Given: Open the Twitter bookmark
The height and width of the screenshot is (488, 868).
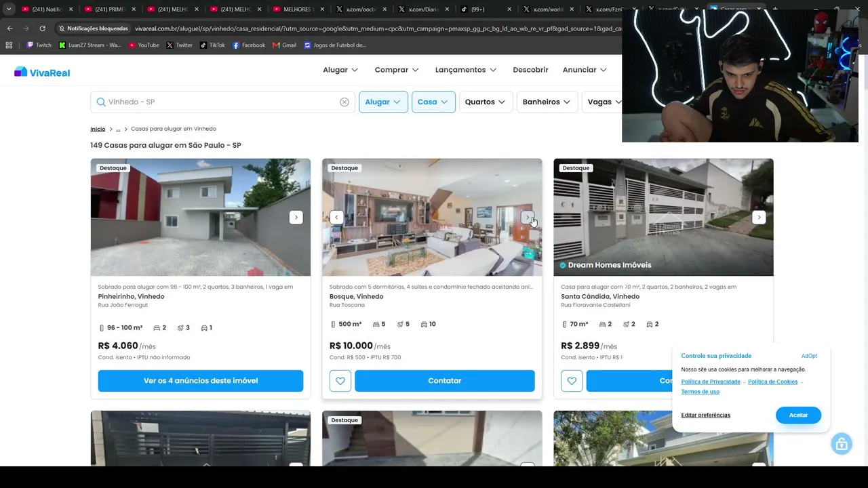Looking at the screenshot, I should 180,45.
